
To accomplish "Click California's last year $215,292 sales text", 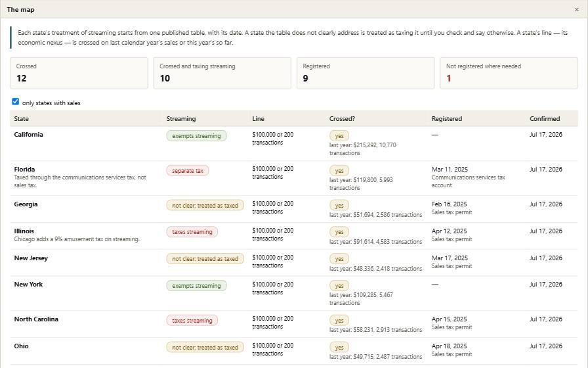I will click(x=363, y=149).
